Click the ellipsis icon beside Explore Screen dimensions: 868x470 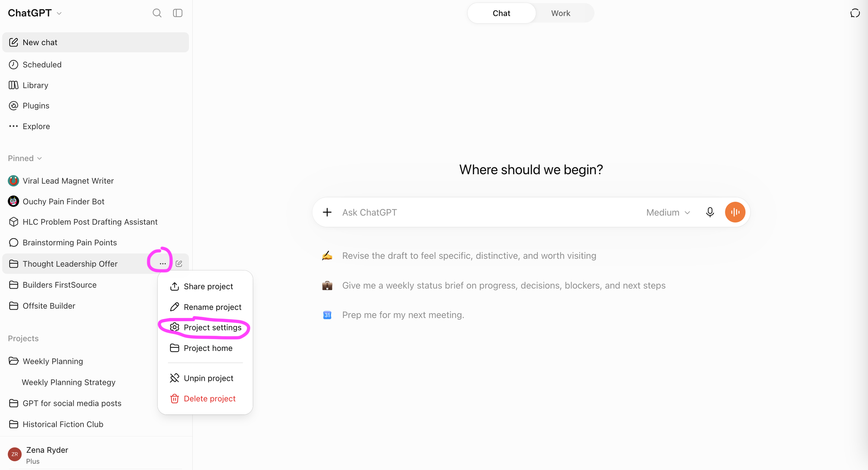coord(14,126)
